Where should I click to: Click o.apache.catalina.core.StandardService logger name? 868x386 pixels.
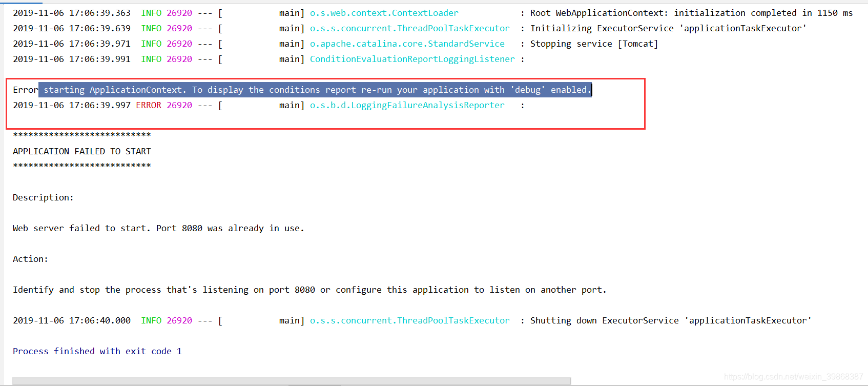click(x=407, y=44)
